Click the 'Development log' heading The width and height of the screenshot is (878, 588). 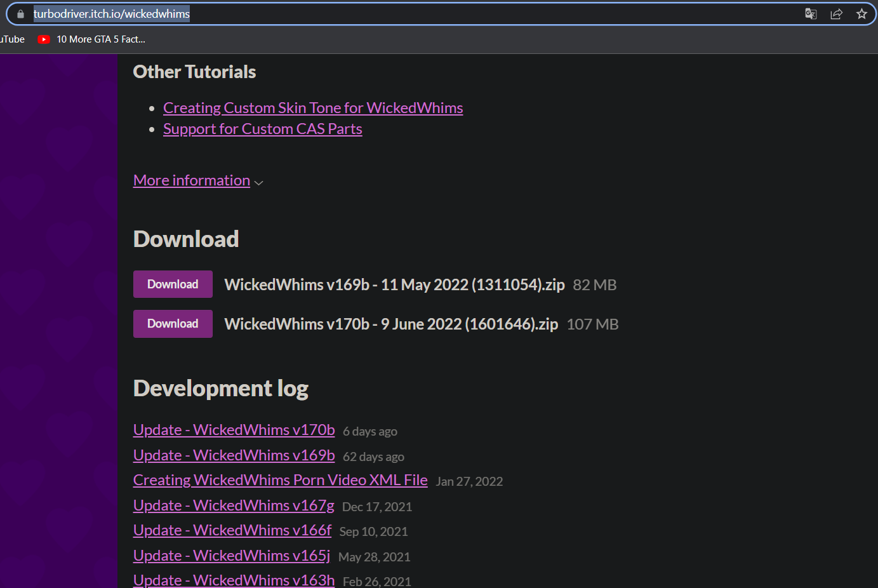click(x=221, y=389)
